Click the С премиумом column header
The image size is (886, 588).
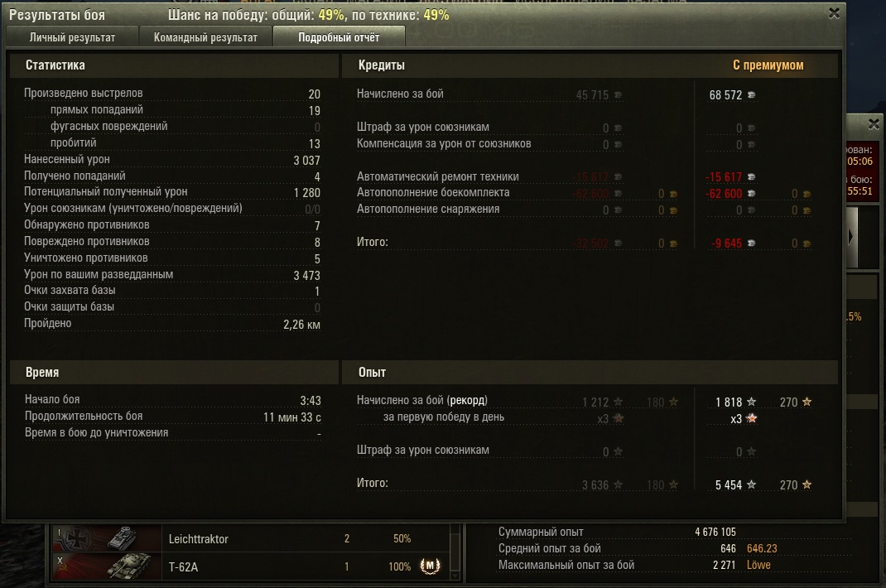[x=768, y=65]
